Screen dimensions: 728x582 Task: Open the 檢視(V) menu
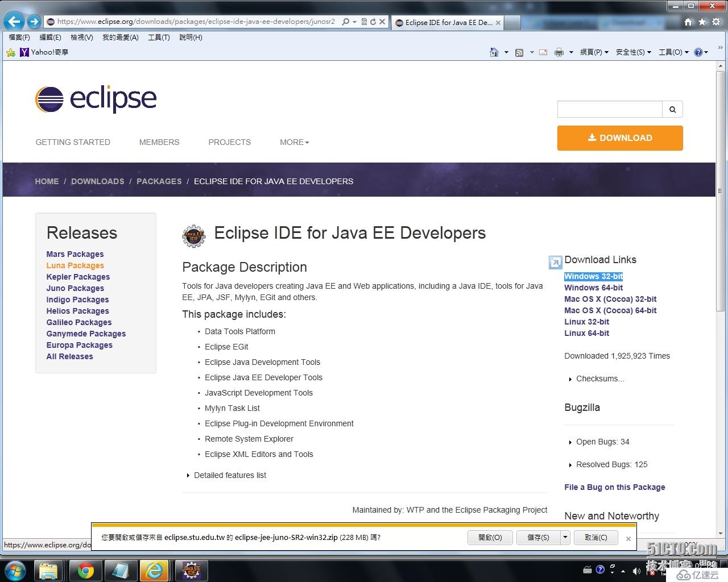pos(81,38)
